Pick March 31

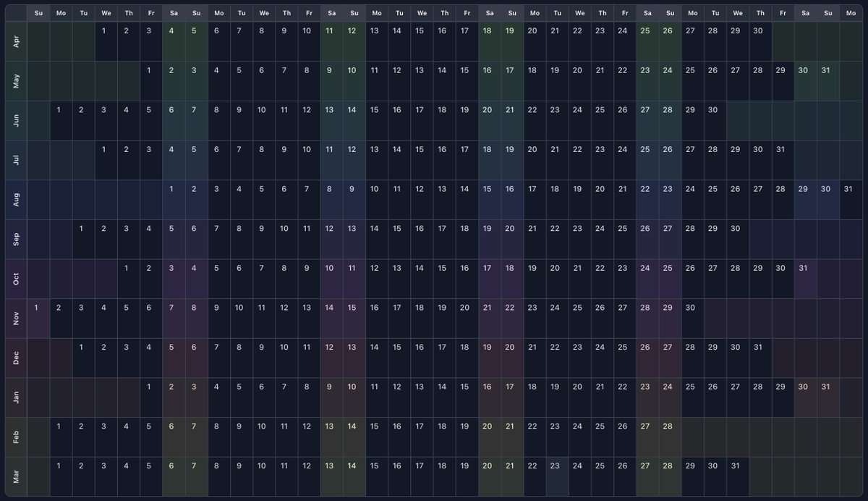[x=737, y=476]
